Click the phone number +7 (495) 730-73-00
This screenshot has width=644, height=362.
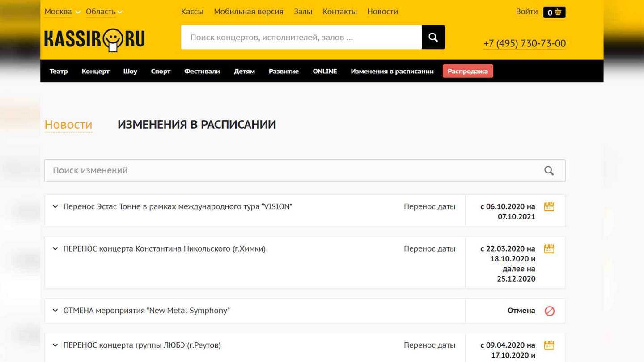pyautogui.click(x=525, y=43)
